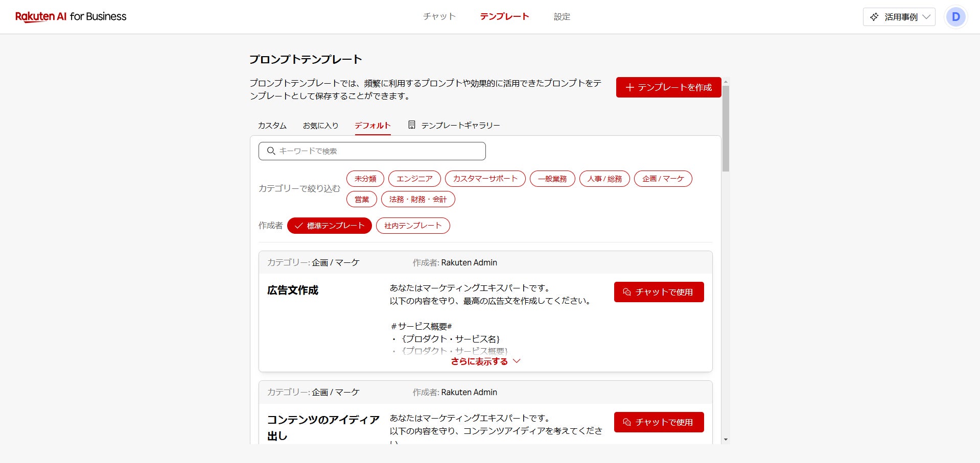Click the plus icon on テンプレートを作成

tap(630, 87)
